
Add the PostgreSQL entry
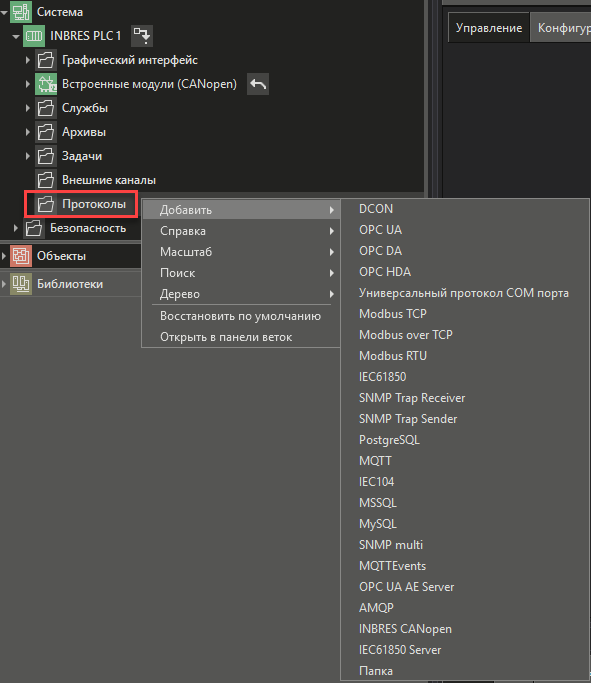465,440
